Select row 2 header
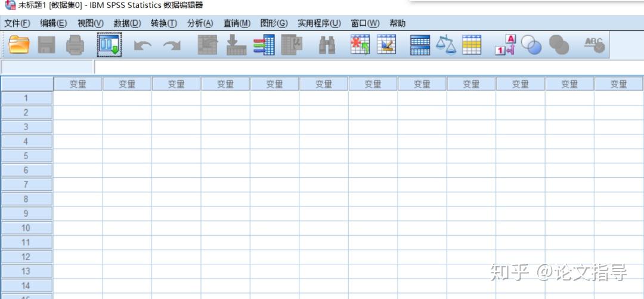Image resolution: width=644 pixels, height=299 pixels. coord(26,112)
